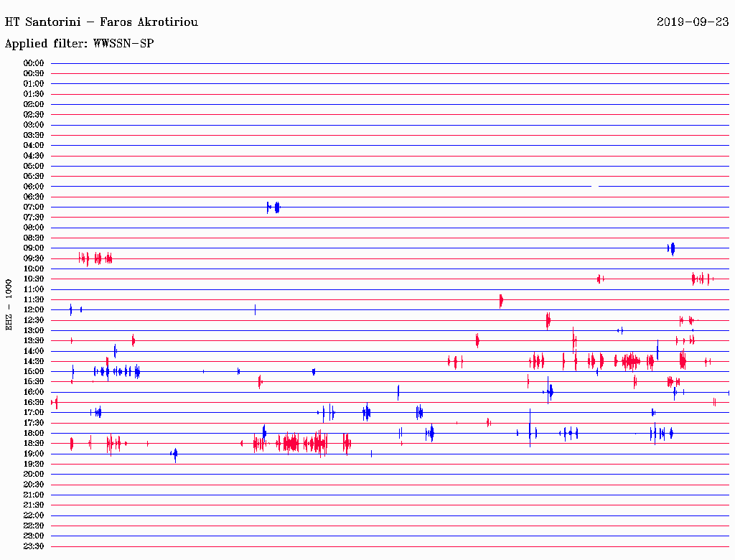
Task: Select the 13:00 time label
Action: pyautogui.click(x=34, y=331)
